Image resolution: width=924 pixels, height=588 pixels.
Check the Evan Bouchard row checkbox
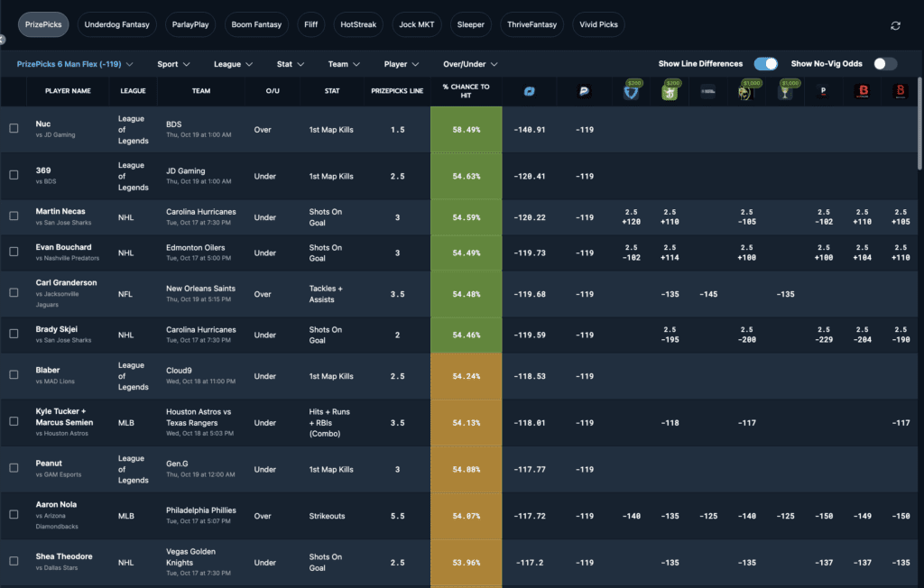(14, 253)
